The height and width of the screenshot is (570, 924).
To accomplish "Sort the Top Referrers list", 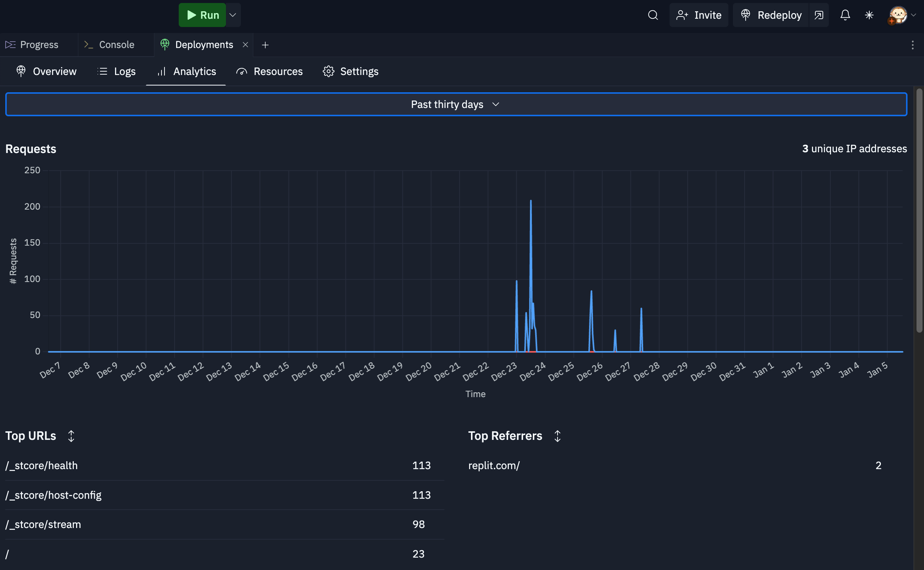I will pos(558,436).
